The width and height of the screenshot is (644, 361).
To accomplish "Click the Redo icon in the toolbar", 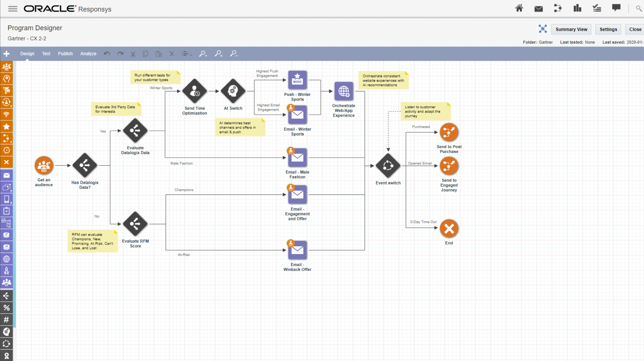I will [120, 53].
